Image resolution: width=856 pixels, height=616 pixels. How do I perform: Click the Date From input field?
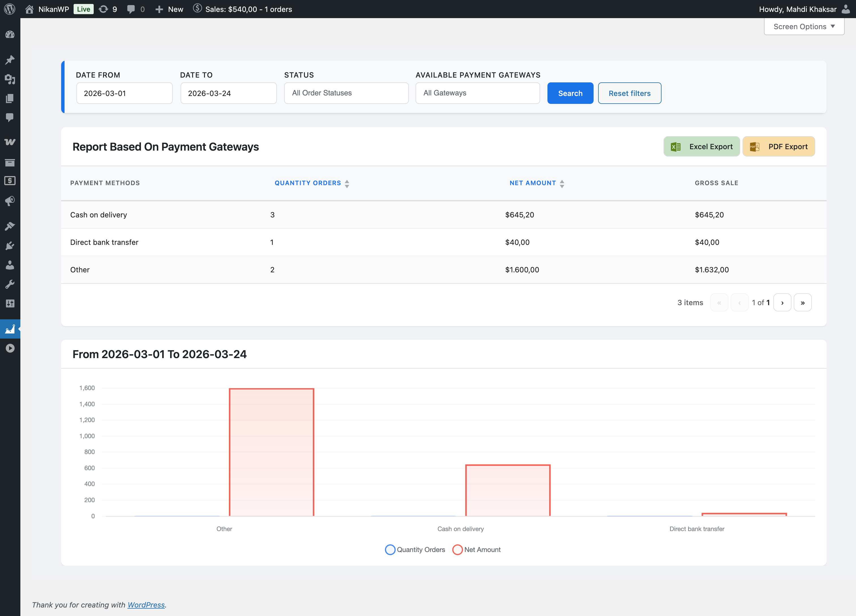[x=124, y=93]
